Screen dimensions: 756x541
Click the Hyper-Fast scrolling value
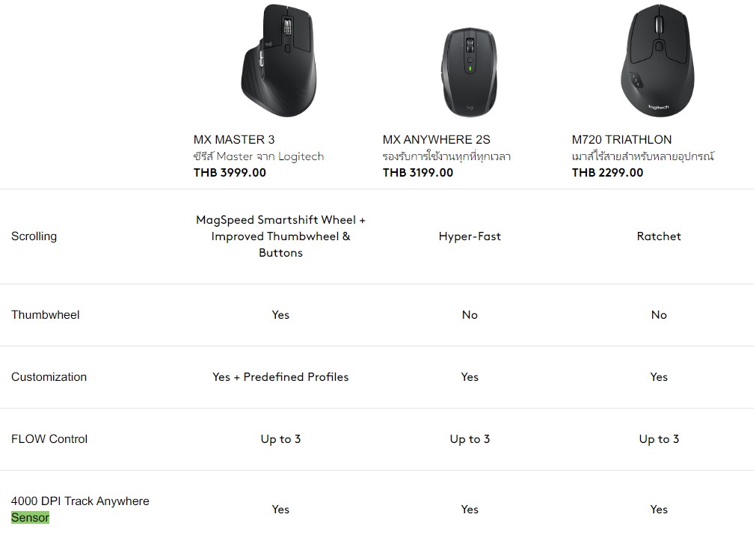(x=470, y=236)
